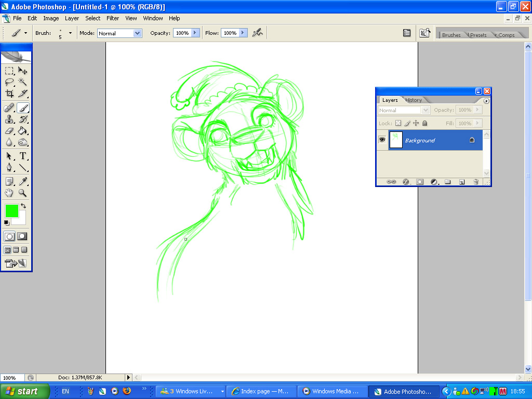Click the green foreground color swatch

tap(11, 211)
